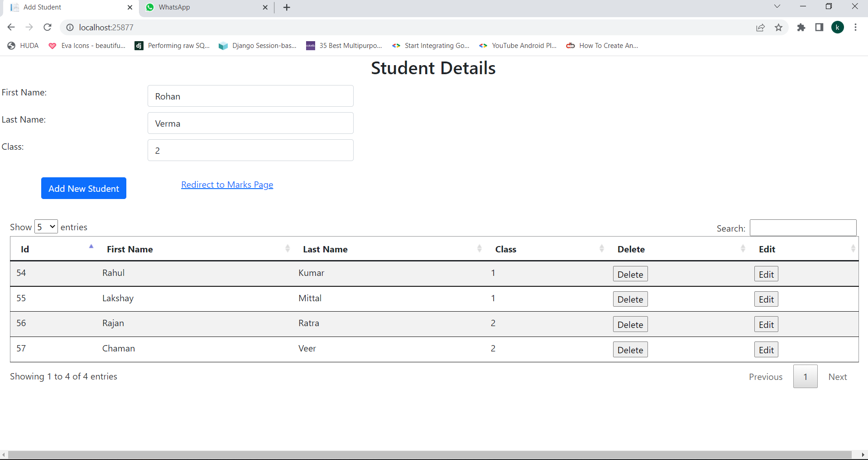868x460 pixels.
Task: Click the browser forward arrow
Action: pos(29,28)
